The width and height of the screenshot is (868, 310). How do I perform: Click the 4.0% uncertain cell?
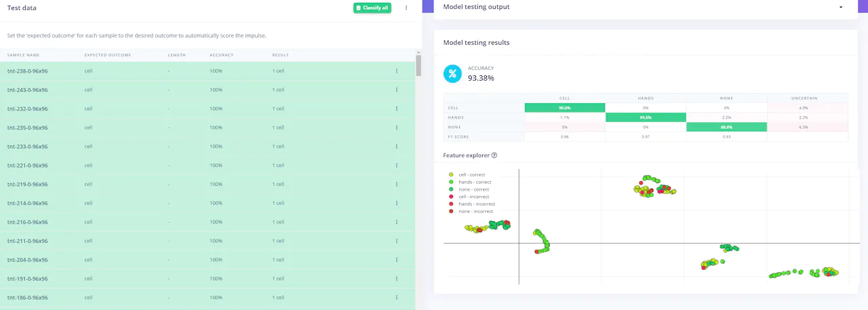807,107
